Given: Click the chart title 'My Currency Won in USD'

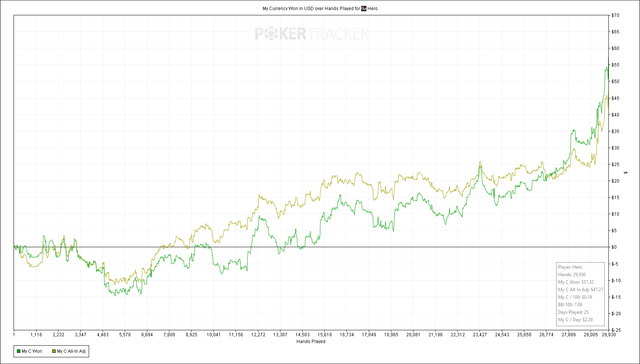Looking at the screenshot, I should coord(288,8).
